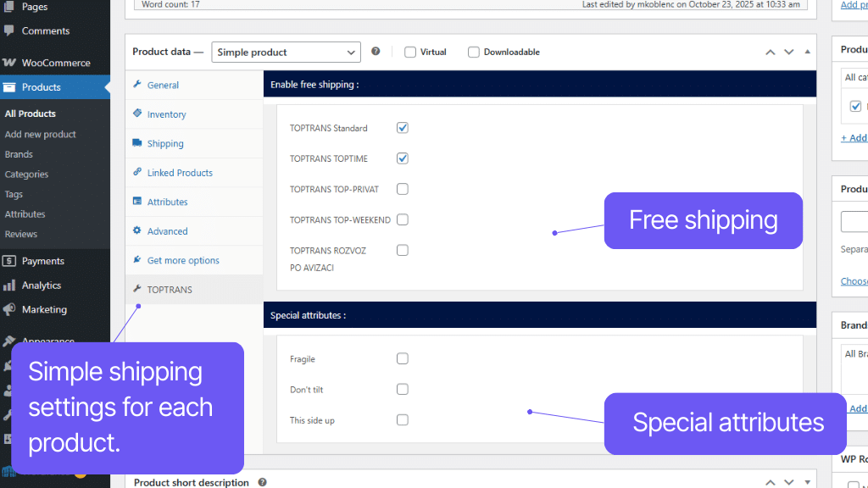The width and height of the screenshot is (868, 488).
Task: Click the TOPTRANS tab wrench icon
Action: tap(137, 289)
